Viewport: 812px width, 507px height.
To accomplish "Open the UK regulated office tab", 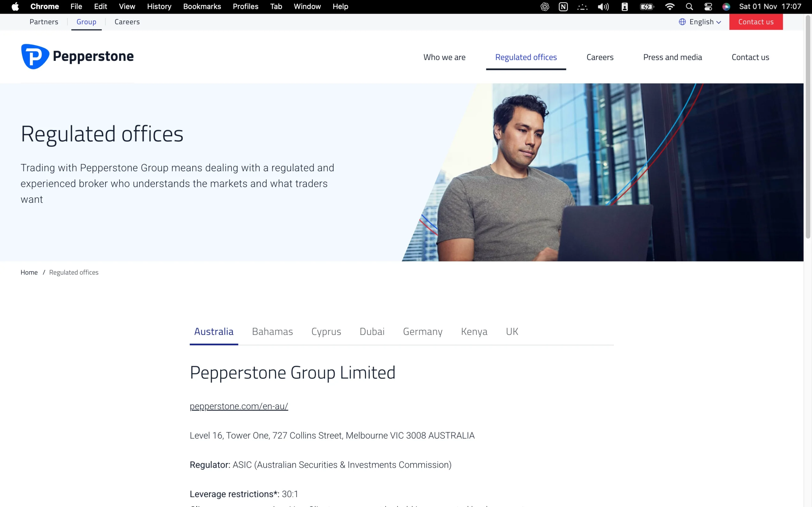I will tap(512, 331).
